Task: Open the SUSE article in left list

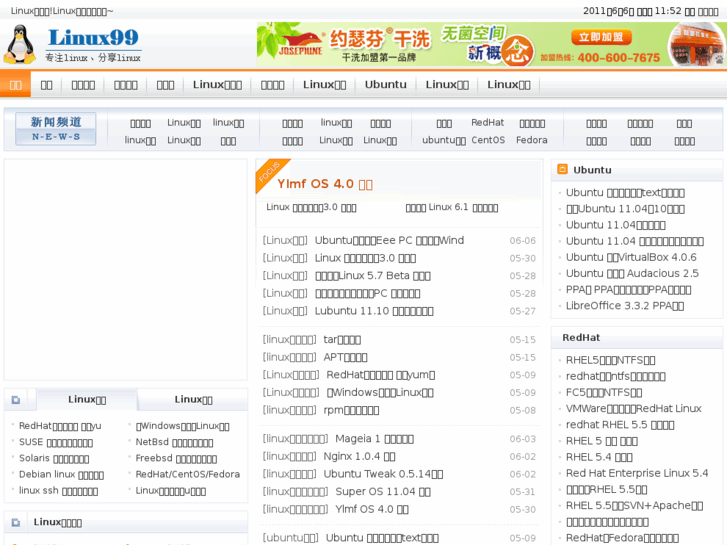Action: tap(56, 442)
